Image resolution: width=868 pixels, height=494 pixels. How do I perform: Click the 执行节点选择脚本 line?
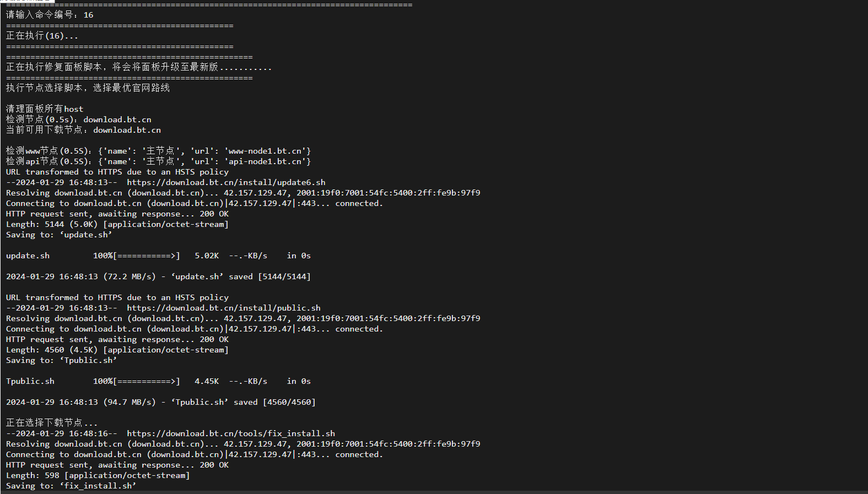coord(88,88)
